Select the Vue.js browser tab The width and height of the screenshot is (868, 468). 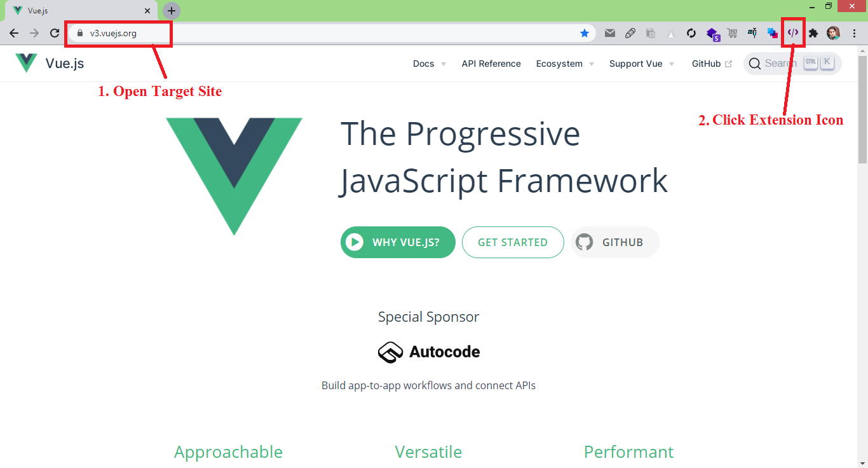point(81,11)
